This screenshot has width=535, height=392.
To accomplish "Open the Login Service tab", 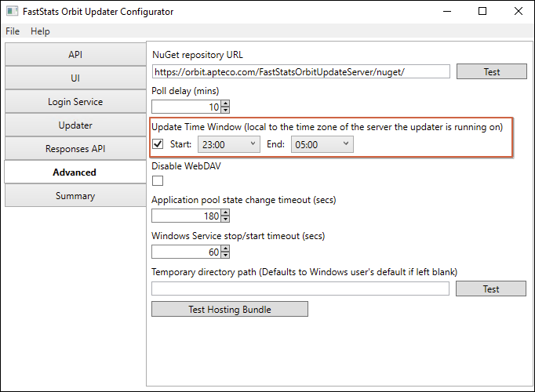I will [x=75, y=102].
